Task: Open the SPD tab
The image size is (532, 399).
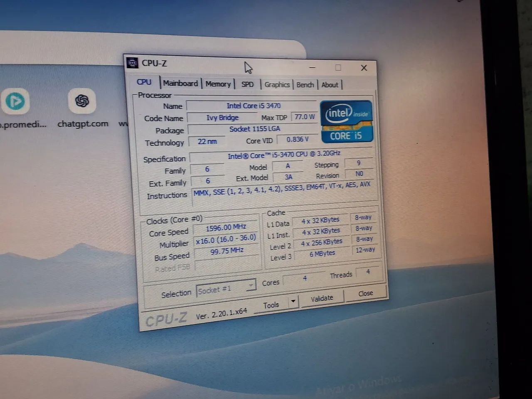Action: [247, 84]
